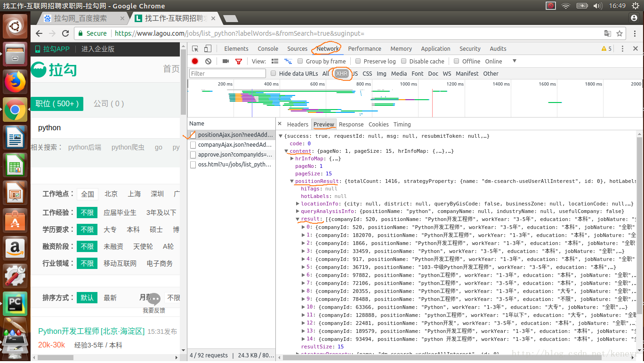Open the DevTools three-dot menu
Viewport: 644px width, 363px height.
(622, 49)
